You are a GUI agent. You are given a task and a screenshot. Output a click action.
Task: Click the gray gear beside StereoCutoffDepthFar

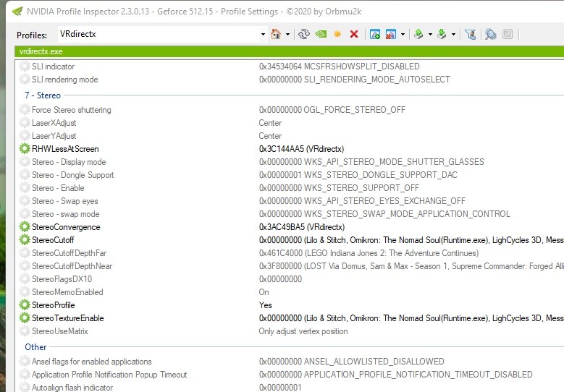25,253
